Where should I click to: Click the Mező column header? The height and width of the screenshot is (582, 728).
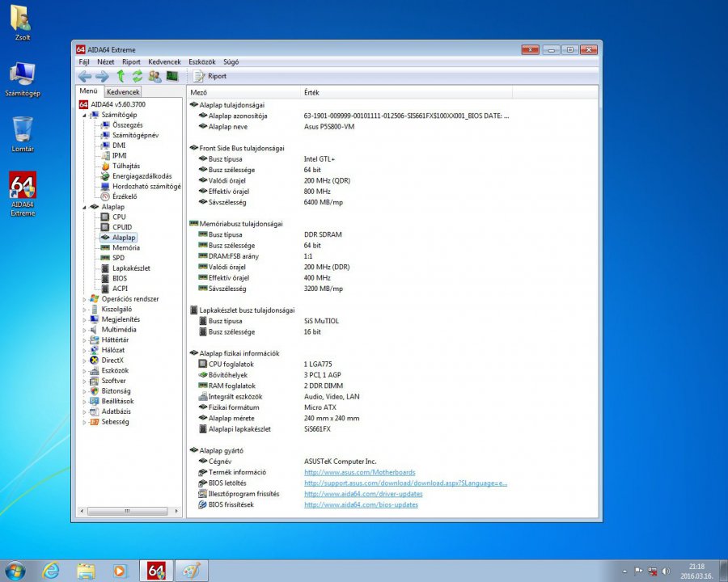tap(243, 92)
